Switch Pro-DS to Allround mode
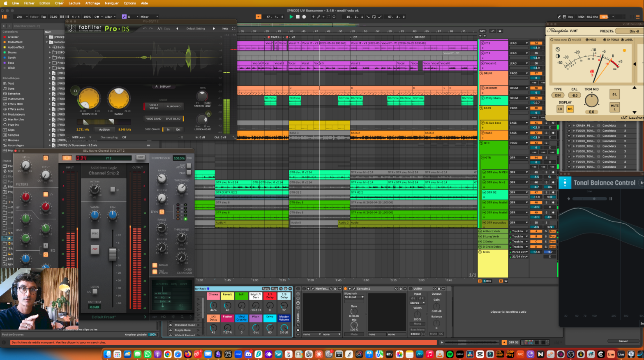The height and width of the screenshot is (360, 644). point(173,106)
